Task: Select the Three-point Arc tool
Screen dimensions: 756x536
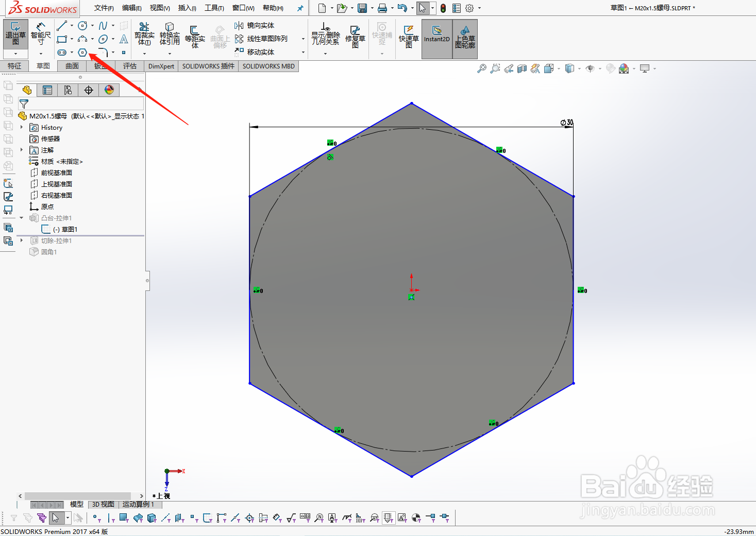Action: point(82,39)
